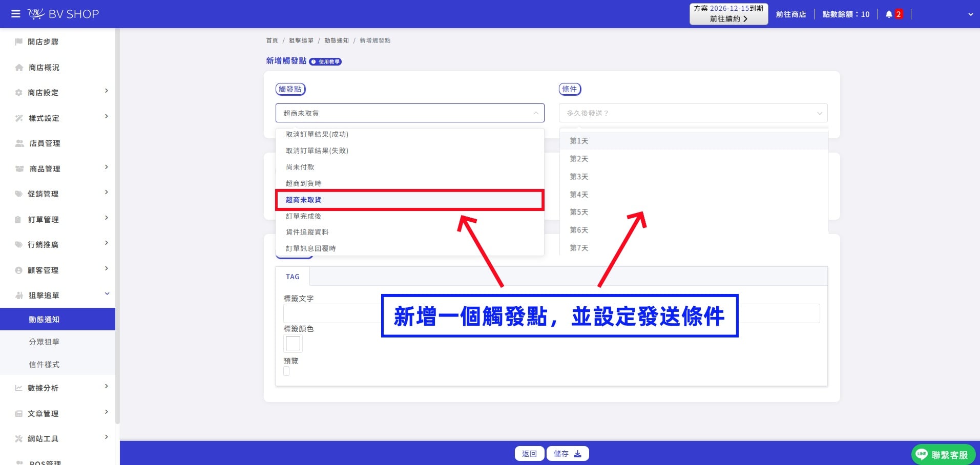Choose the 尚未付款 trigger option
This screenshot has width=980, height=465.
[x=410, y=167]
